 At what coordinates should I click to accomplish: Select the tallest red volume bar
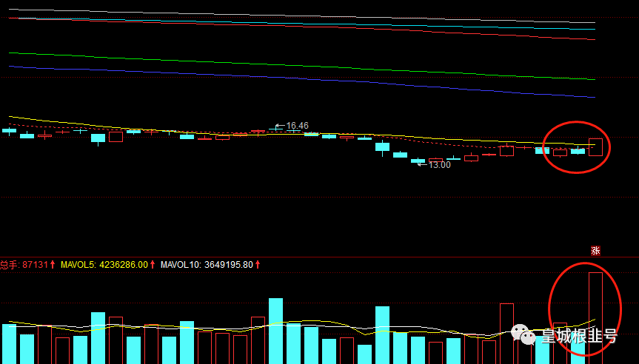coord(595,318)
